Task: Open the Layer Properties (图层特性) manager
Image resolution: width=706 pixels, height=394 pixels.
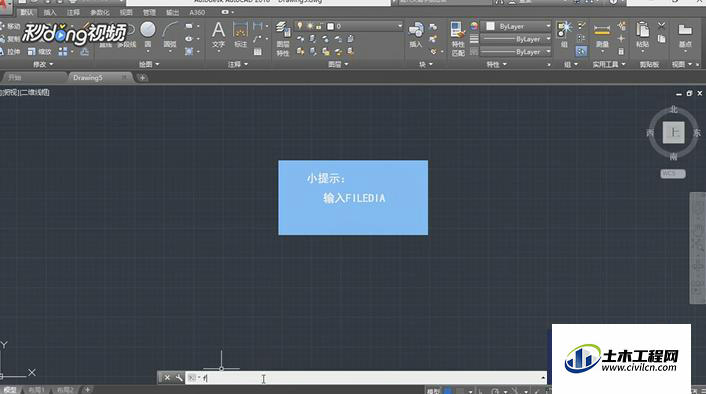Action: coord(283,39)
